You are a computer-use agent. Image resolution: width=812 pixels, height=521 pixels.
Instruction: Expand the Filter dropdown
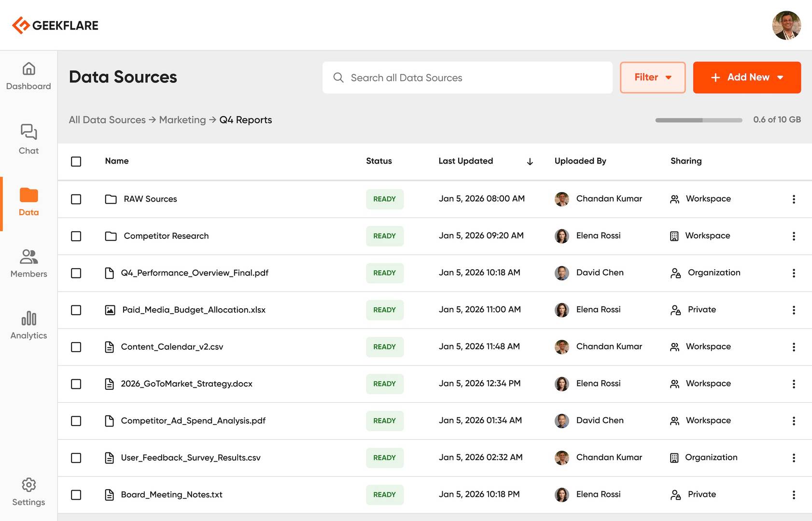tap(652, 78)
